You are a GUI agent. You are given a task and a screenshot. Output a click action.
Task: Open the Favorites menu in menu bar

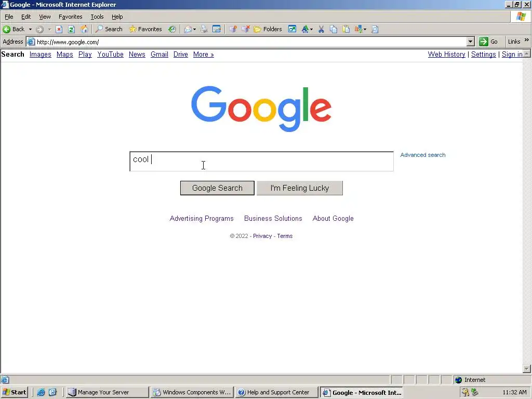pyautogui.click(x=70, y=17)
